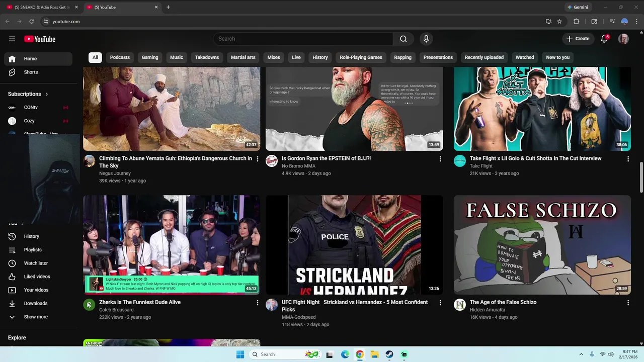Select the Martial arts filter chip
This screenshot has width=644, height=362.
pos(243,57)
